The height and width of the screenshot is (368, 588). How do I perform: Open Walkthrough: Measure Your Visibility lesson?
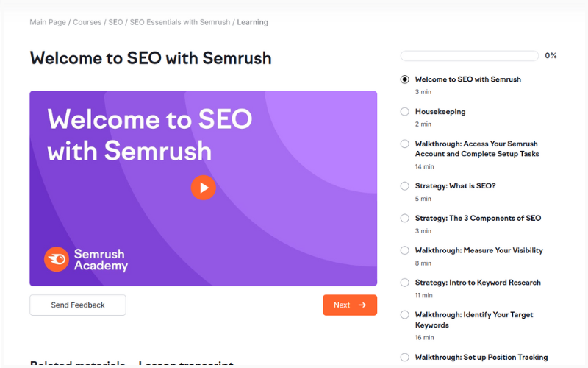[x=479, y=250]
